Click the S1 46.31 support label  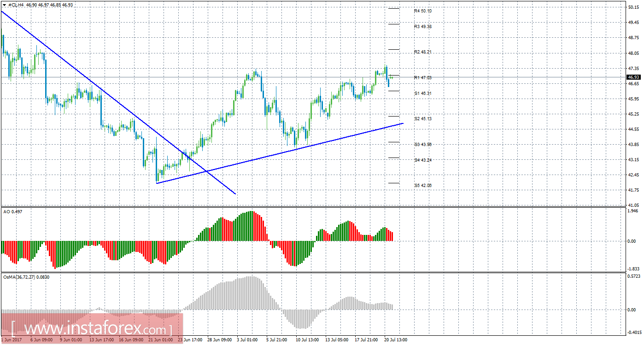pos(422,94)
